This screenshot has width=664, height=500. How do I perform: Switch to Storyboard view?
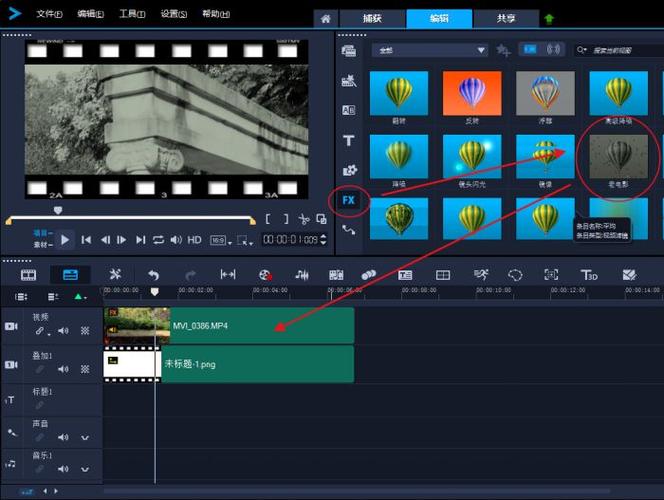click(x=28, y=275)
